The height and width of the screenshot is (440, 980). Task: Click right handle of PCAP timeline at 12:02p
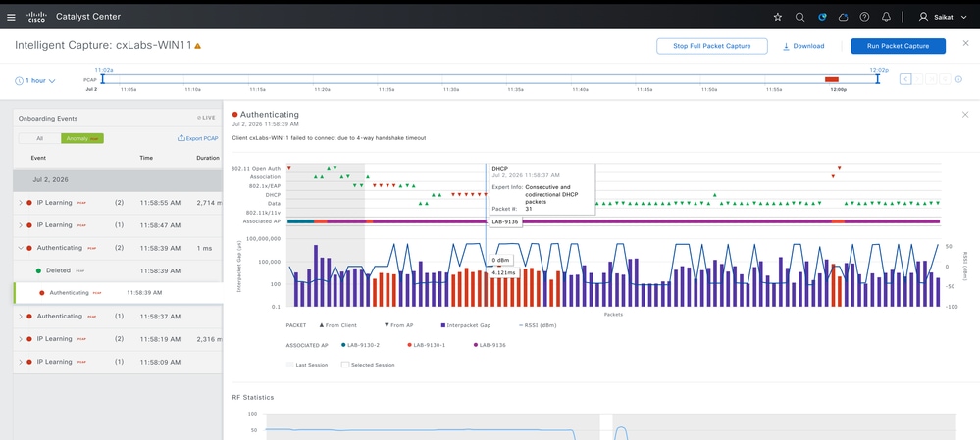coord(878,79)
